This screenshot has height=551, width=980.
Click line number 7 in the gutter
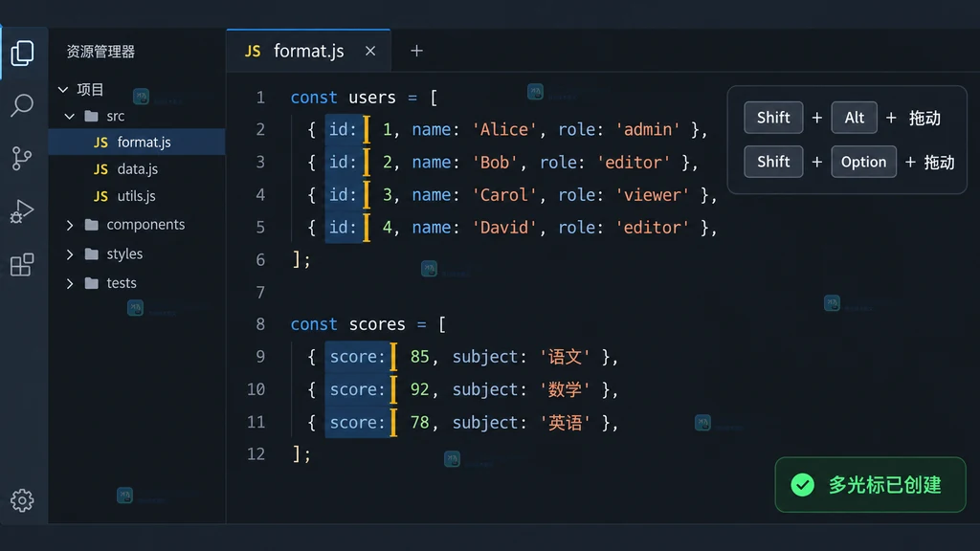click(x=260, y=293)
